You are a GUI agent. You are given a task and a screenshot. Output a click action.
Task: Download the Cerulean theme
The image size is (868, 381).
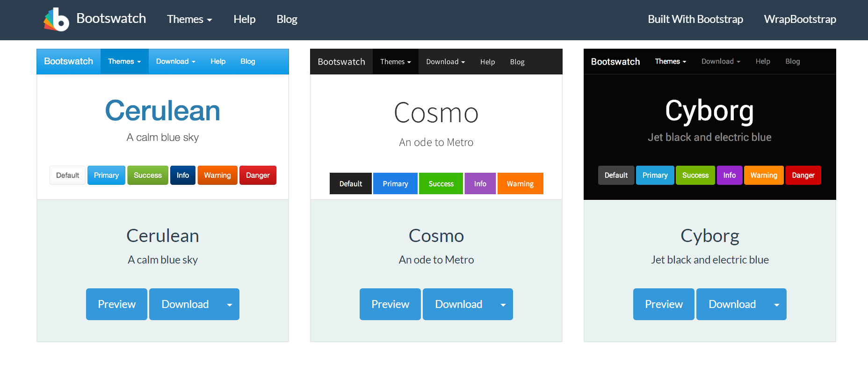(185, 304)
